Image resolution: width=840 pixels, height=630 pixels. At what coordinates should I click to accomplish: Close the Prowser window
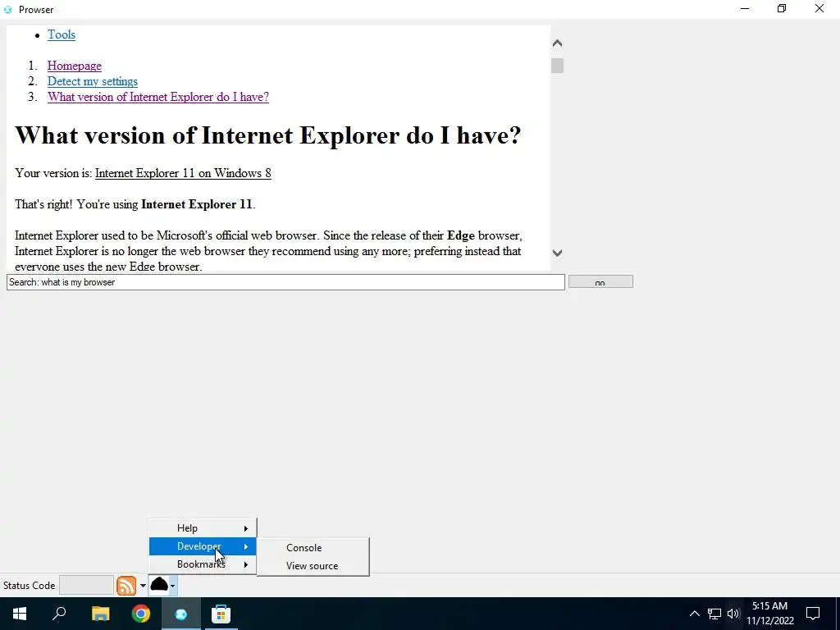tap(819, 9)
